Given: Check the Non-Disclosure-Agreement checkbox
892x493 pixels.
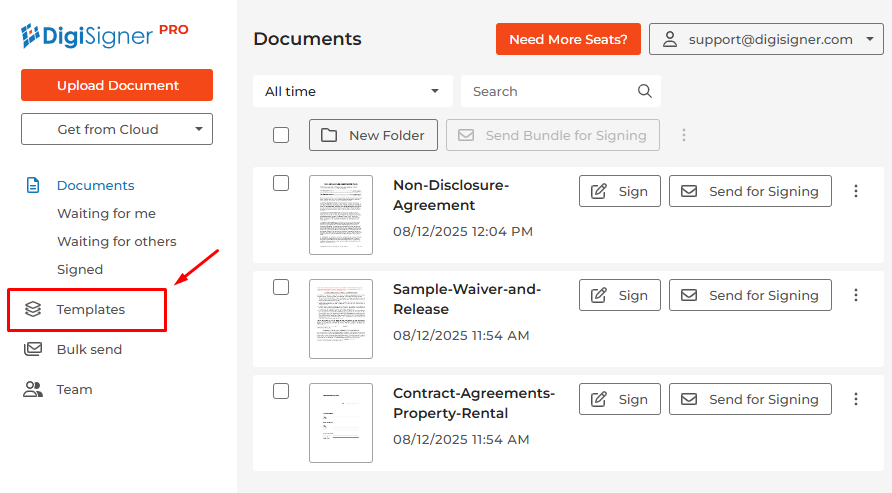Looking at the screenshot, I should 281,183.
